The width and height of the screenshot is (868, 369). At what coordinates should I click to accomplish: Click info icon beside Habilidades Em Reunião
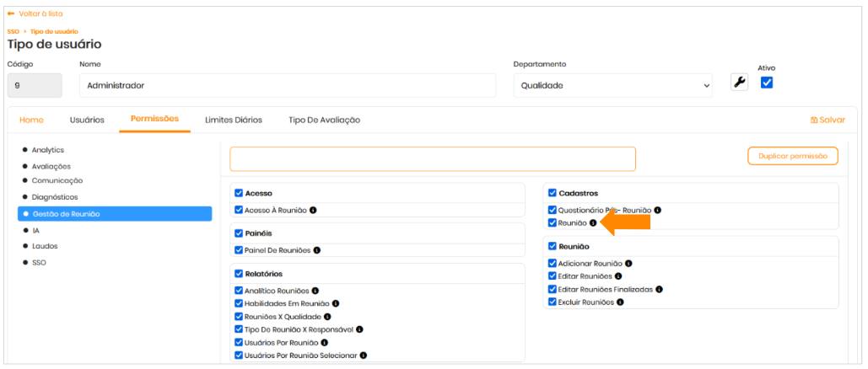pos(335,303)
